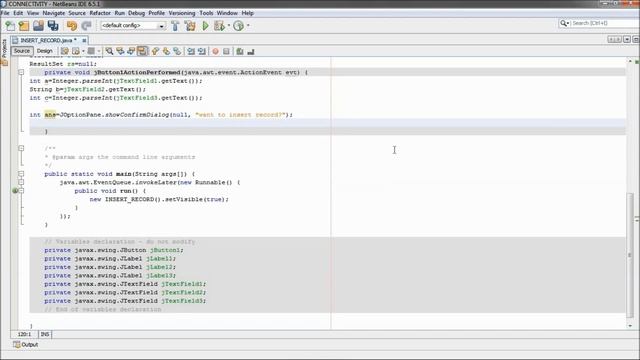640x360 pixels.
Task: Click the Uncomment selected lines icon
Action: (x=251, y=51)
